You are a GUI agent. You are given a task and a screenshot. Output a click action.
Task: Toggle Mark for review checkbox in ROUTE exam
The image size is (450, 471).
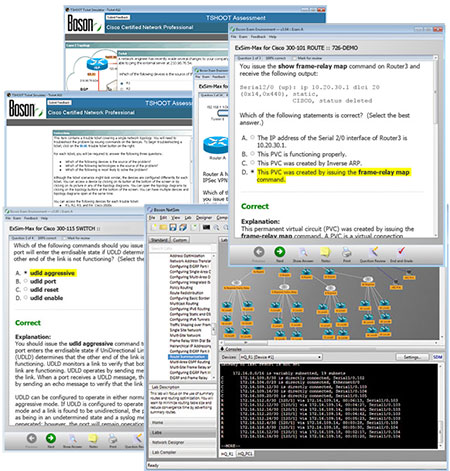click(x=294, y=58)
